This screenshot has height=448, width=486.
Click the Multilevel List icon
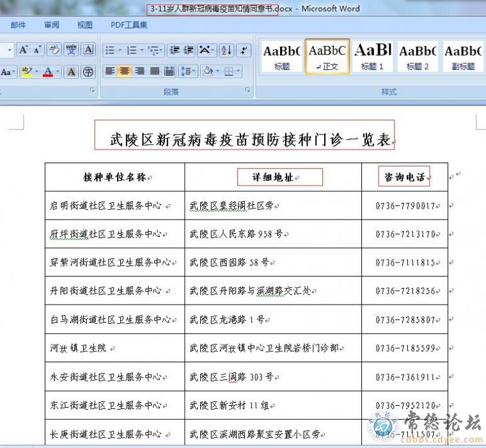point(153,50)
